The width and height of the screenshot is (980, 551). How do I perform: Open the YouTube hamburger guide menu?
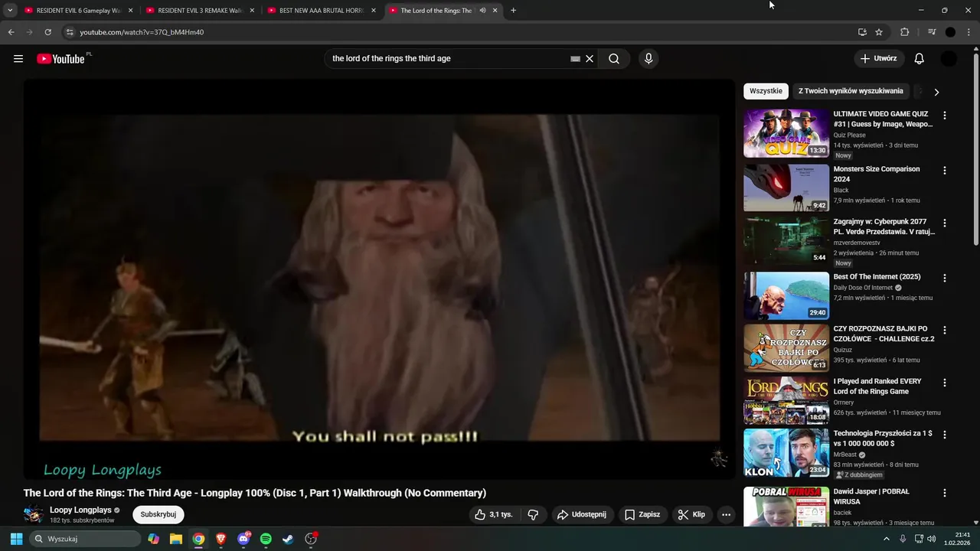click(x=18, y=59)
